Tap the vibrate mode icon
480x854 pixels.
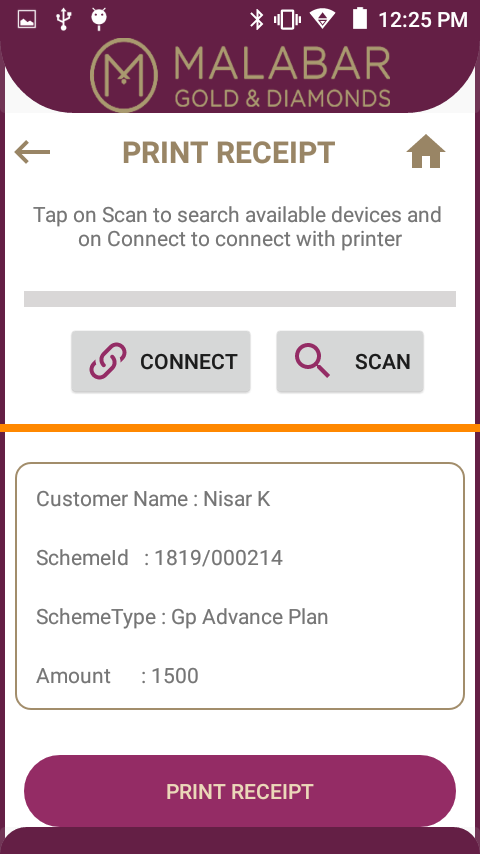[x=287, y=20]
